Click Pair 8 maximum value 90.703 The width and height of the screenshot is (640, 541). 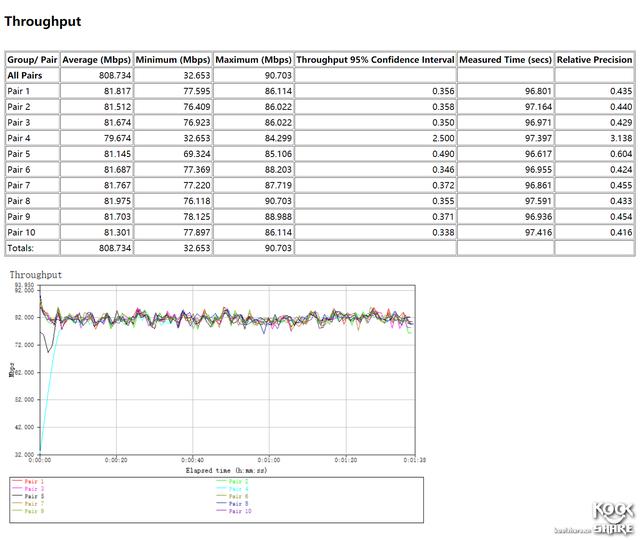[x=278, y=201]
